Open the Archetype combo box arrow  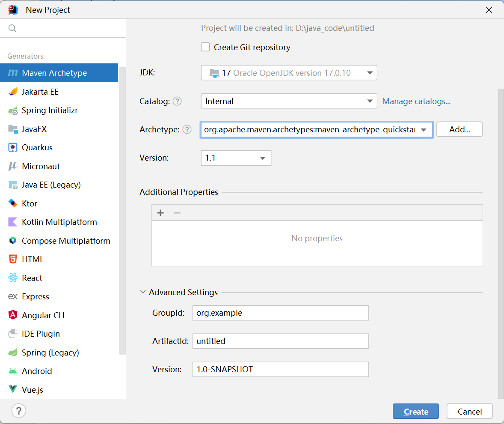click(424, 130)
